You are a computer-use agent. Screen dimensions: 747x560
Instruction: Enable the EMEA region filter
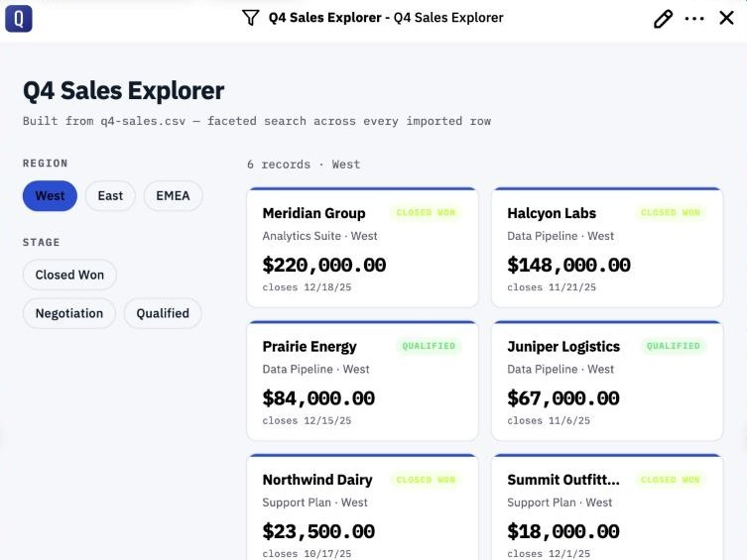(x=173, y=195)
